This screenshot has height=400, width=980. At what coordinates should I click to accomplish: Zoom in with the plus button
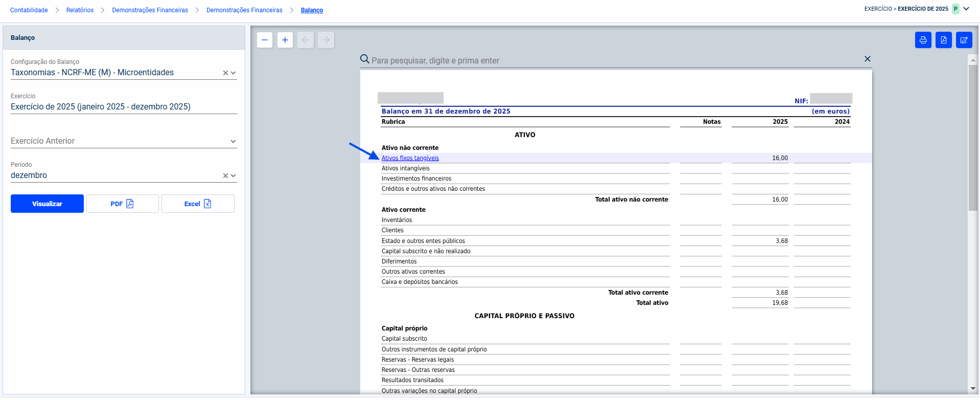click(285, 40)
